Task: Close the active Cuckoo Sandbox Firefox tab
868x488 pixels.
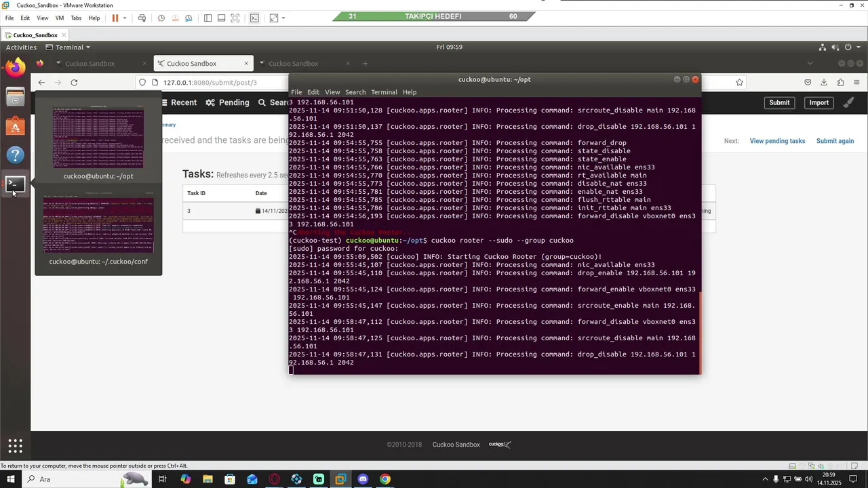Action: (246, 64)
